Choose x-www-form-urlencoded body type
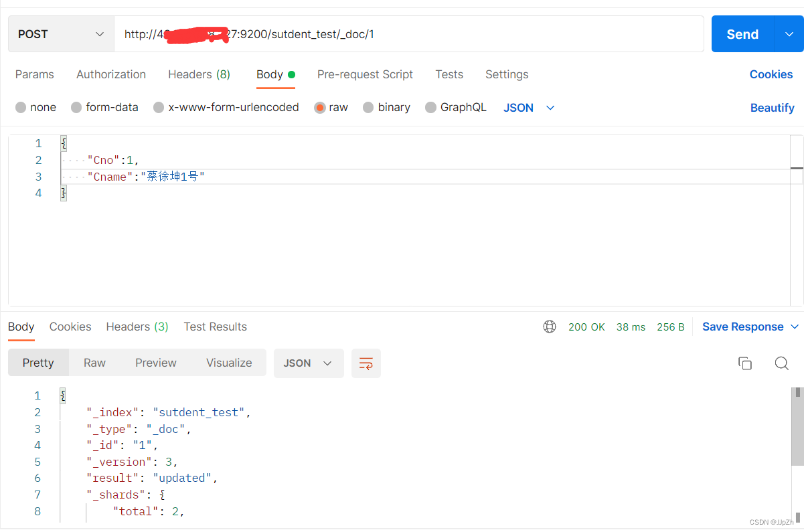Screen dimensions: 804x532 [159, 107]
